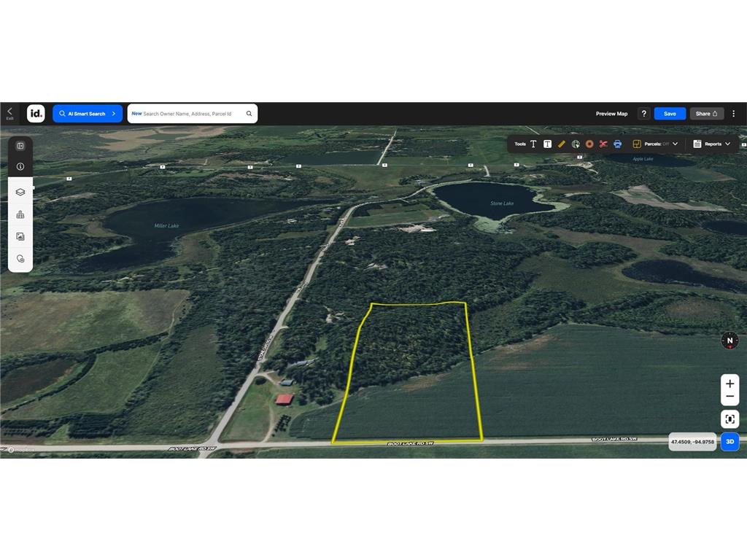Select the globe cursor selection tool
This screenshot has height=560, width=747.
[x=576, y=144]
